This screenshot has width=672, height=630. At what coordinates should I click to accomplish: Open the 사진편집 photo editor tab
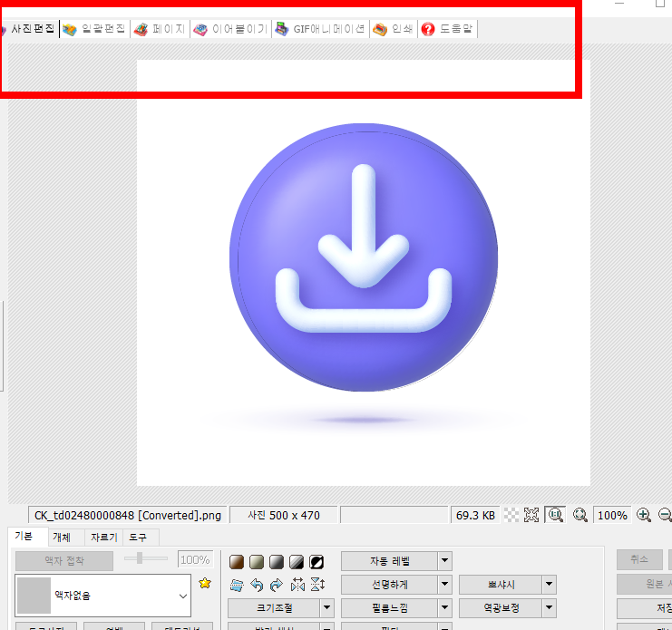point(29,29)
